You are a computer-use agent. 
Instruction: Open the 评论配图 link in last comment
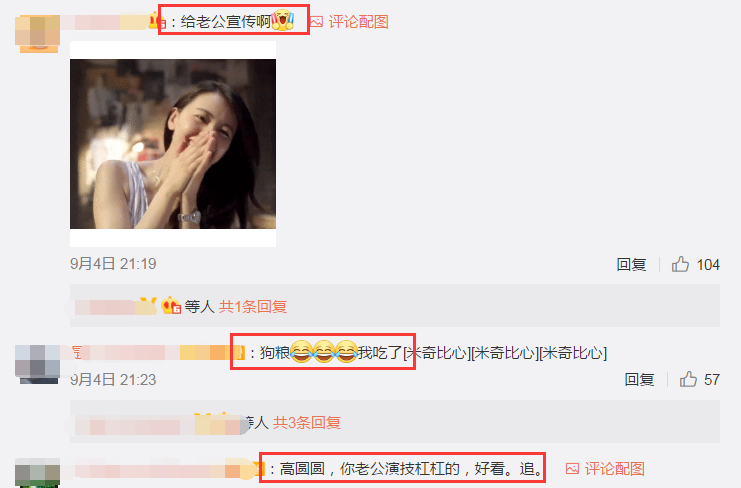point(614,469)
